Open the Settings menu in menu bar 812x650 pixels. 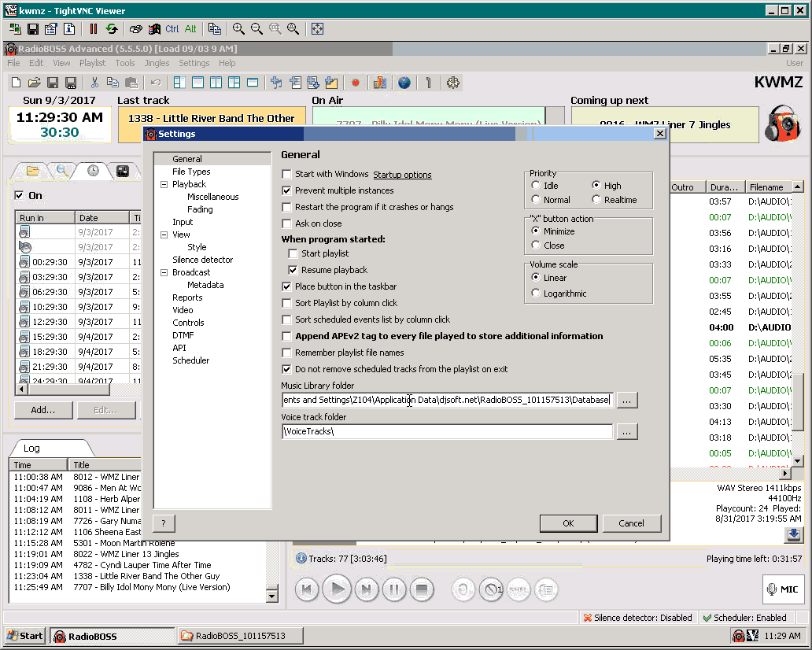tap(194, 63)
